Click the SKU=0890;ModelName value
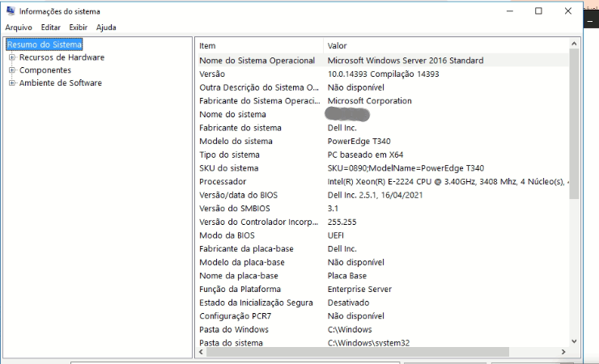This screenshot has width=599, height=364. [406, 168]
